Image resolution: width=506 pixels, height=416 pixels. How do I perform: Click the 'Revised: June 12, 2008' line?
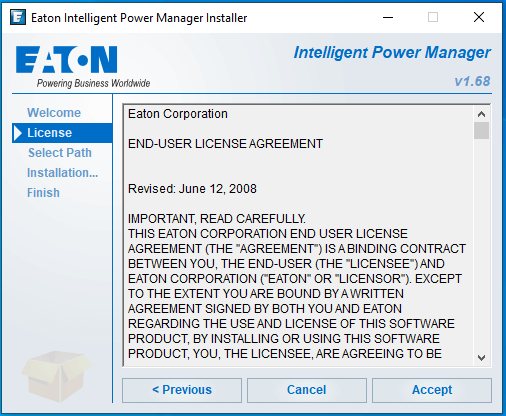tap(192, 189)
